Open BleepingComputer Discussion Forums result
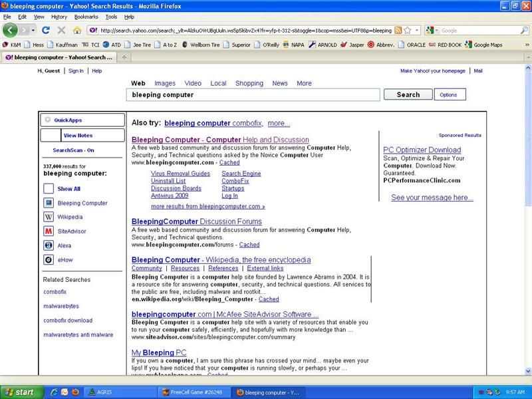Screen dimensions: 532x399 click(197, 221)
